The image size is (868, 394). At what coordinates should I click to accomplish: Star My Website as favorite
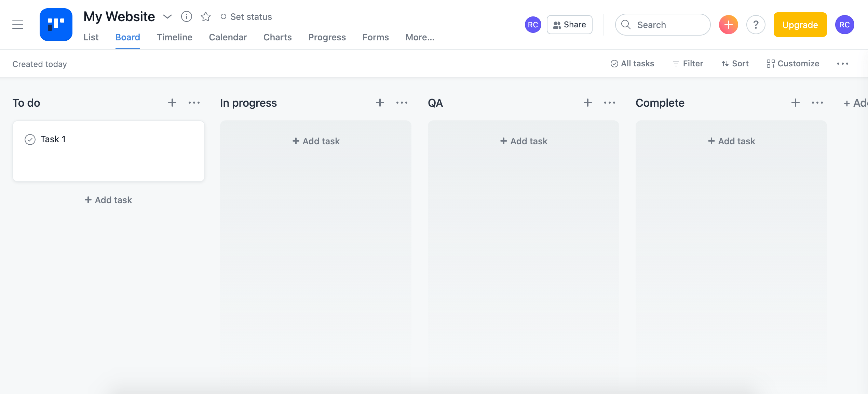click(x=205, y=16)
